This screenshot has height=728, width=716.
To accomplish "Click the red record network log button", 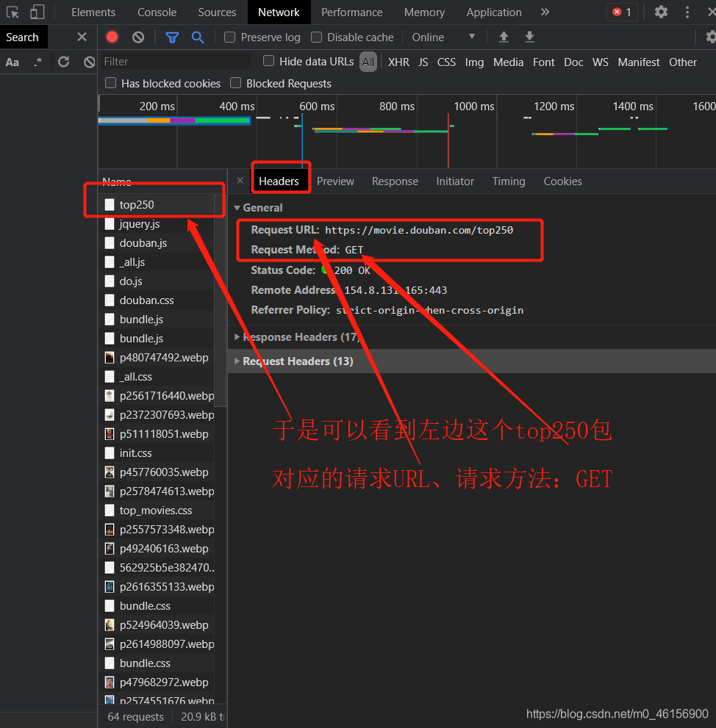I will click(112, 37).
